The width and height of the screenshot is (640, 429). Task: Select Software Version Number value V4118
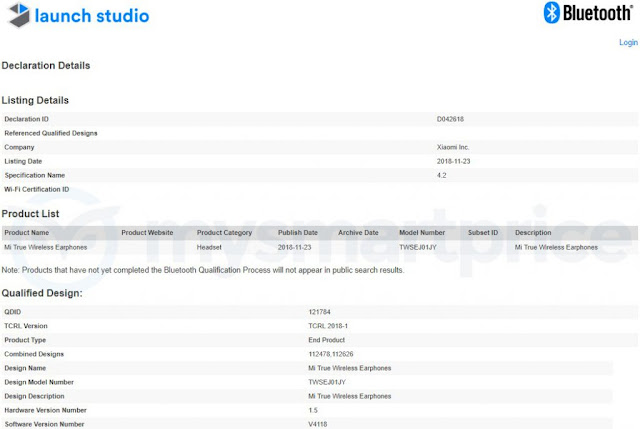pos(318,425)
